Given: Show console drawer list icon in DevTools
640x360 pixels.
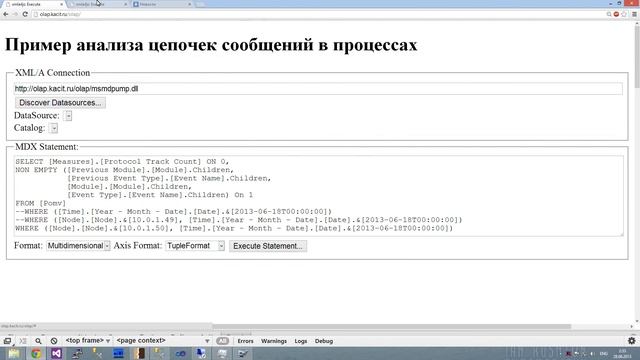Looking at the screenshot, I should coord(23,341).
